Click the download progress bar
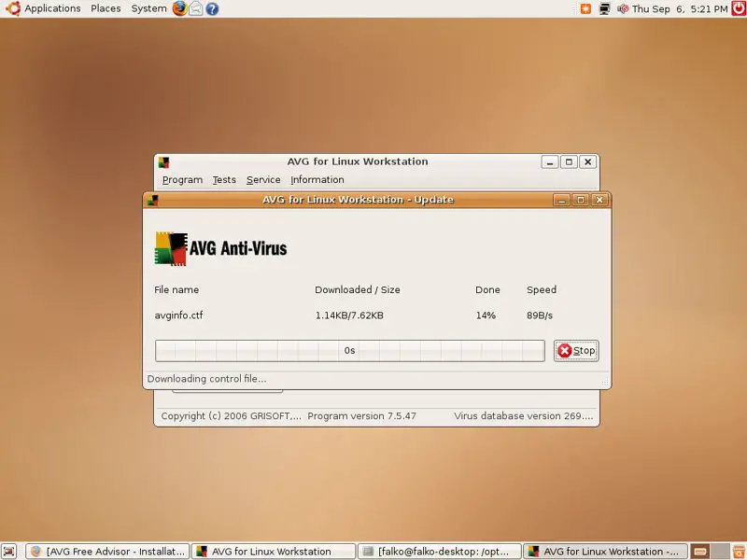This screenshot has height=560, width=747. click(x=349, y=351)
